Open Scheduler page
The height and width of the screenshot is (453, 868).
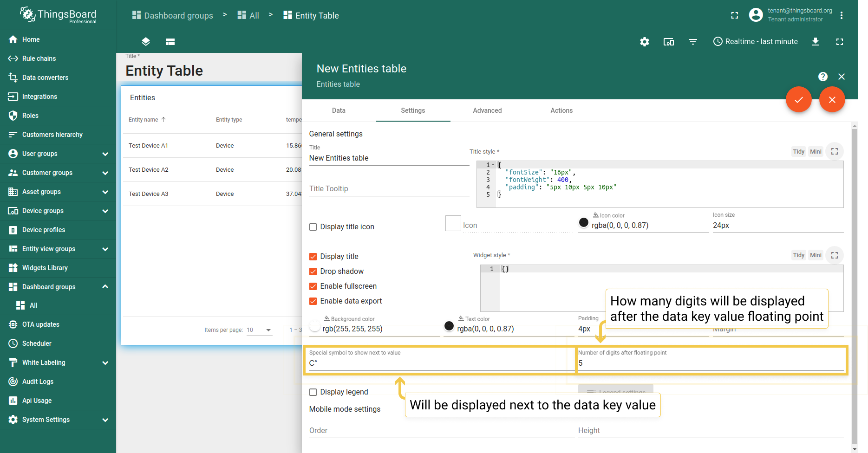[x=58, y=343]
